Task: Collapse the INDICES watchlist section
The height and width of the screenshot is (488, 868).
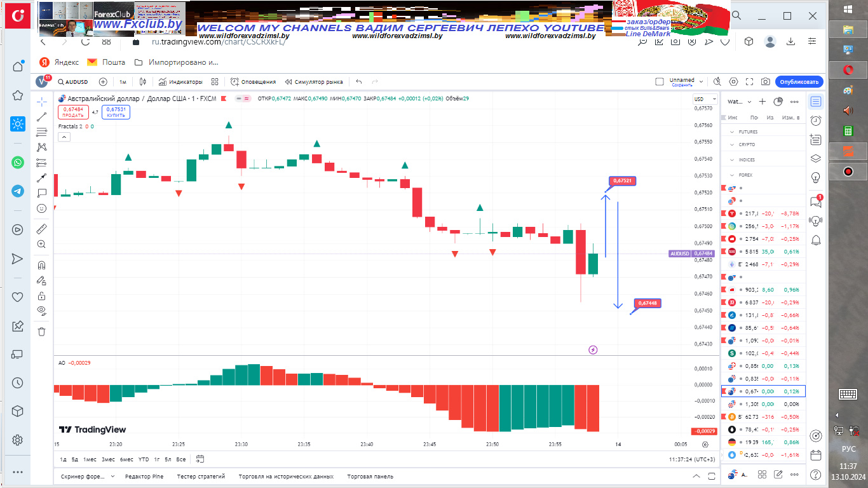Action: pyautogui.click(x=731, y=160)
